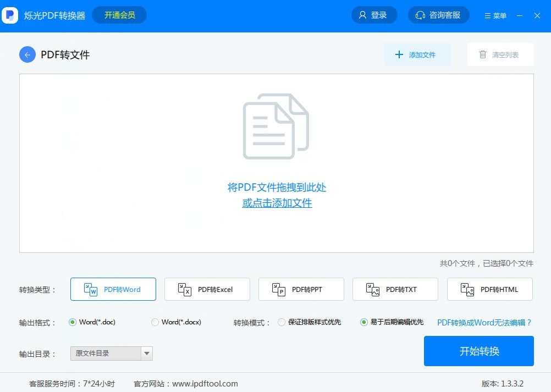Screen dimensions: 551x392
Task: Click the back arrow beside PDF转文件
Action: pyautogui.click(x=27, y=54)
